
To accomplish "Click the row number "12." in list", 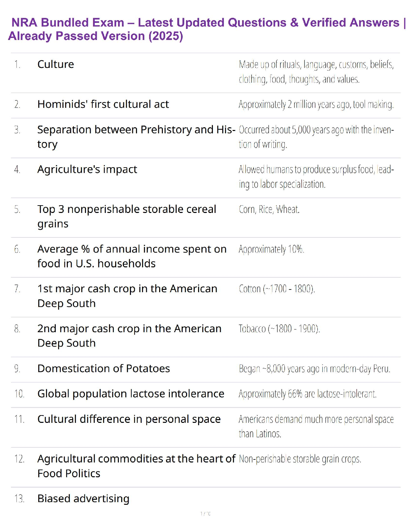I will tap(19, 459).
